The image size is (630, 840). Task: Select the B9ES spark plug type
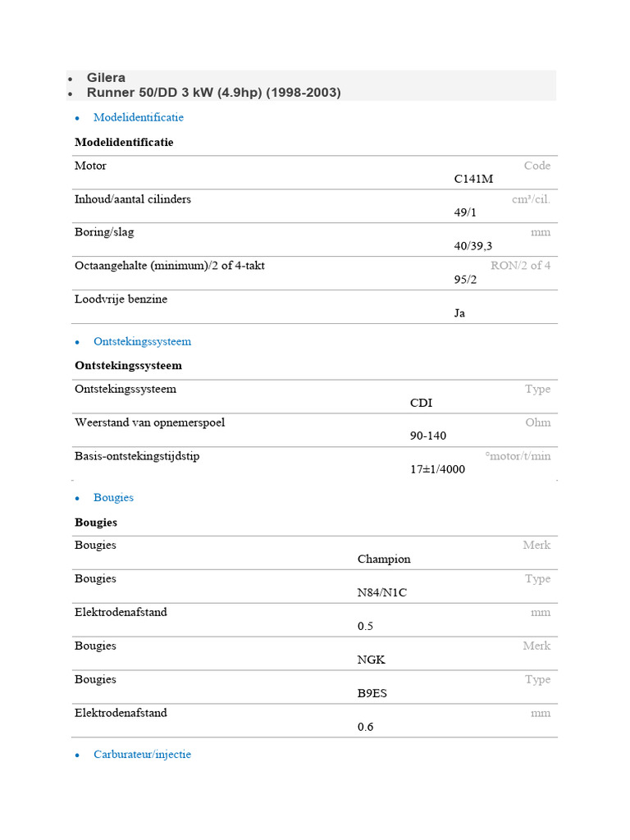(x=372, y=693)
